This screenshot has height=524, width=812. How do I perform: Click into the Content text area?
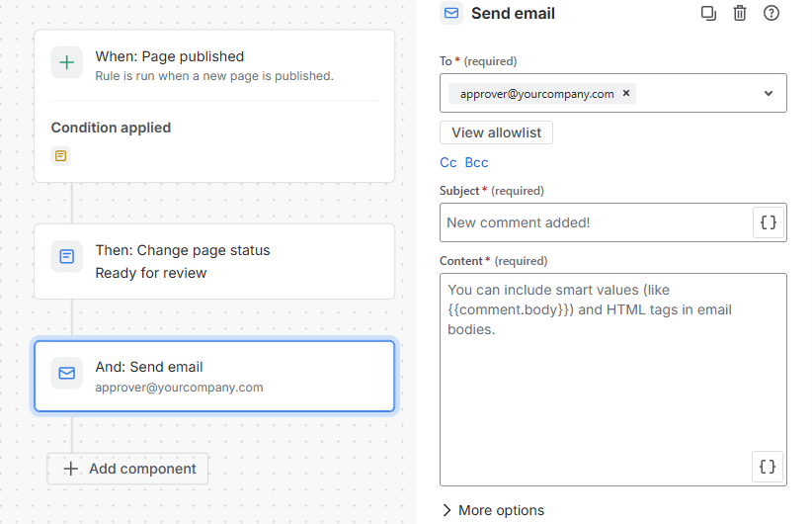pyautogui.click(x=613, y=380)
